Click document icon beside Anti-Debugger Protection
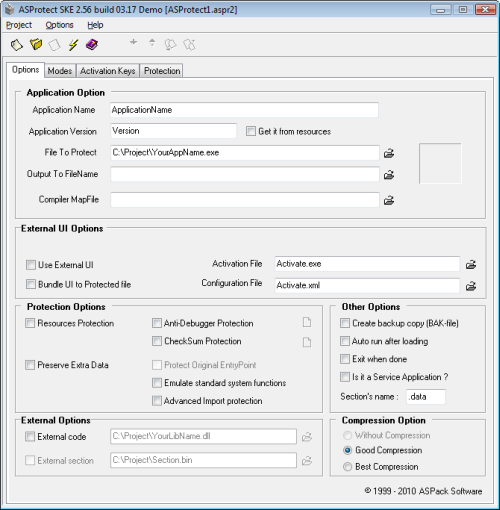This screenshot has height=510, width=500. pyautogui.click(x=307, y=322)
